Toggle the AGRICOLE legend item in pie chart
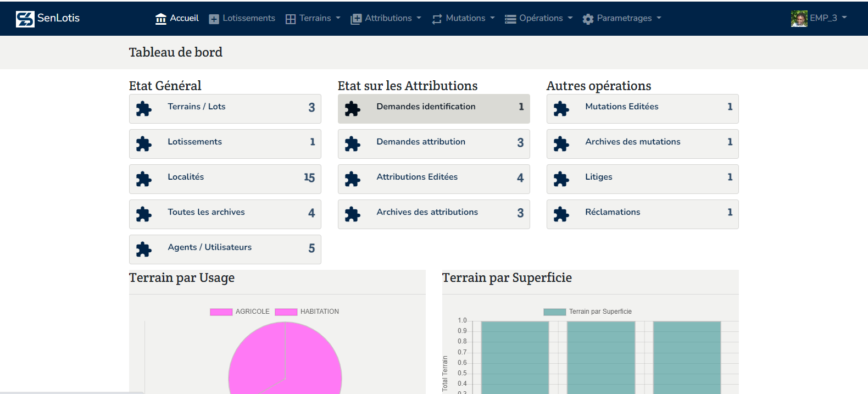 pos(240,312)
